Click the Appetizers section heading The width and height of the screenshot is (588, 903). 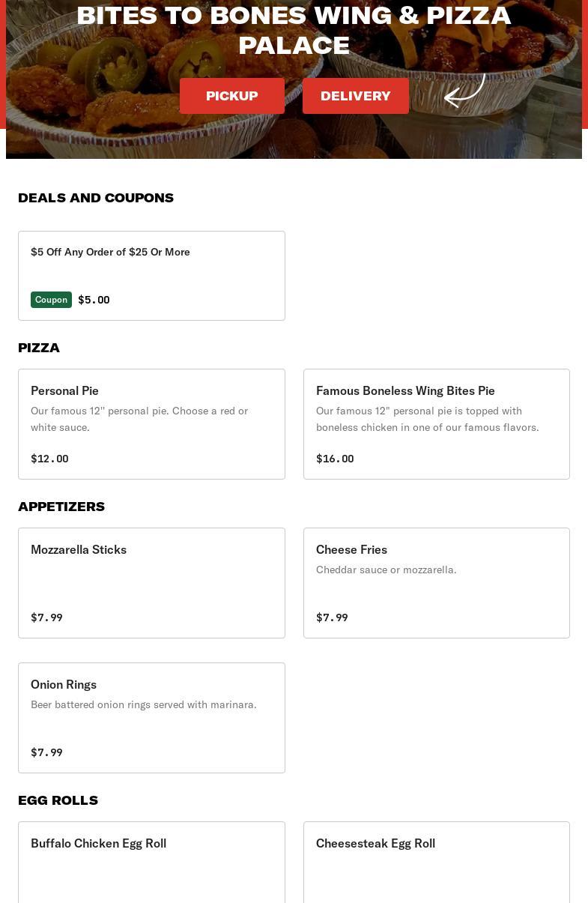pyautogui.click(x=61, y=507)
